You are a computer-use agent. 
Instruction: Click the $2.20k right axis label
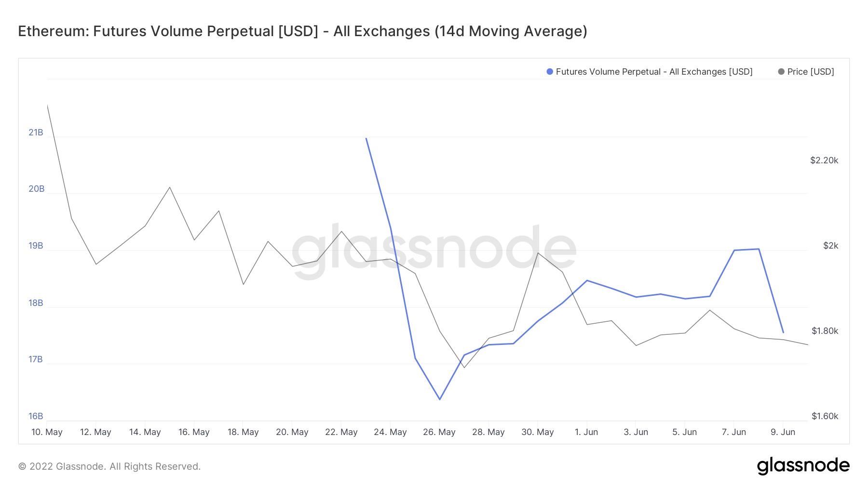tap(824, 160)
